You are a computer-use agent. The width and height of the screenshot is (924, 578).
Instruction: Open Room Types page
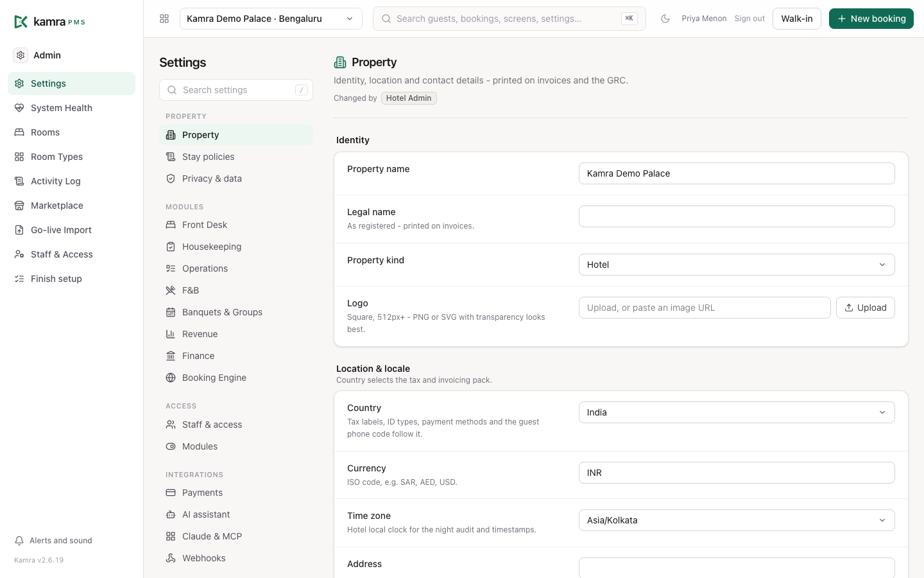[x=71, y=157]
